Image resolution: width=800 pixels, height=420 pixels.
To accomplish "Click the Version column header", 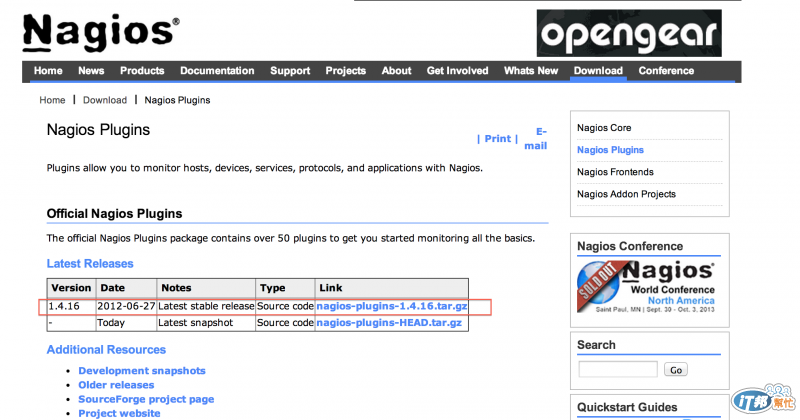I will (71, 288).
